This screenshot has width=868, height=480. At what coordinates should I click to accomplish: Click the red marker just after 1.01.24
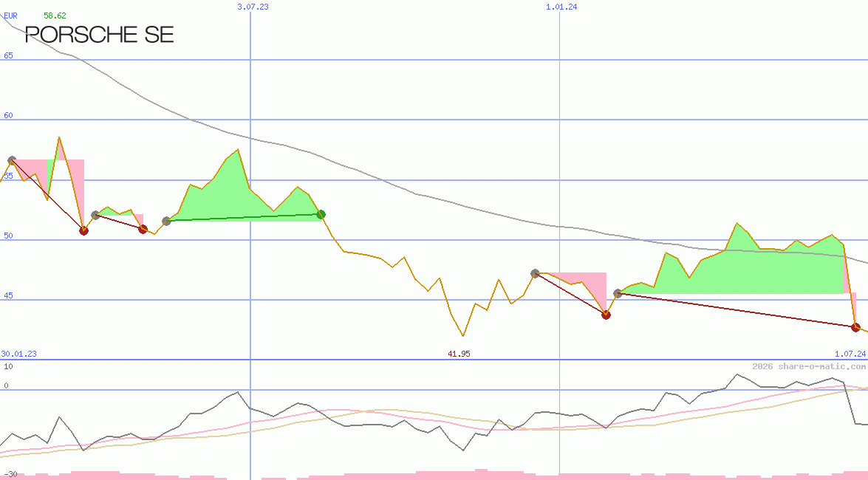(x=606, y=315)
